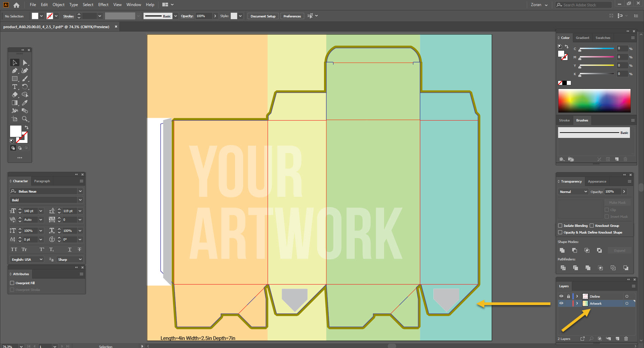644x348 pixels.
Task: Open the Basic brush definition dropdown
Action: (x=175, y=16)
